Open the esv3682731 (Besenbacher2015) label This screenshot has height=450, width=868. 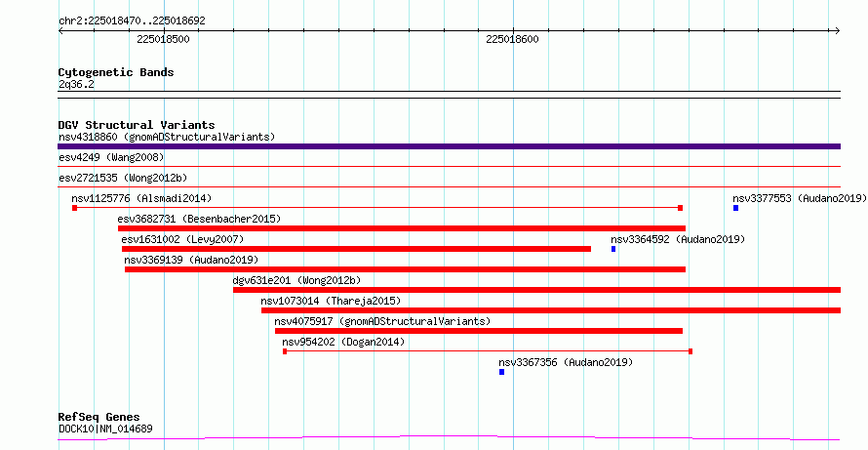point(199,219)
